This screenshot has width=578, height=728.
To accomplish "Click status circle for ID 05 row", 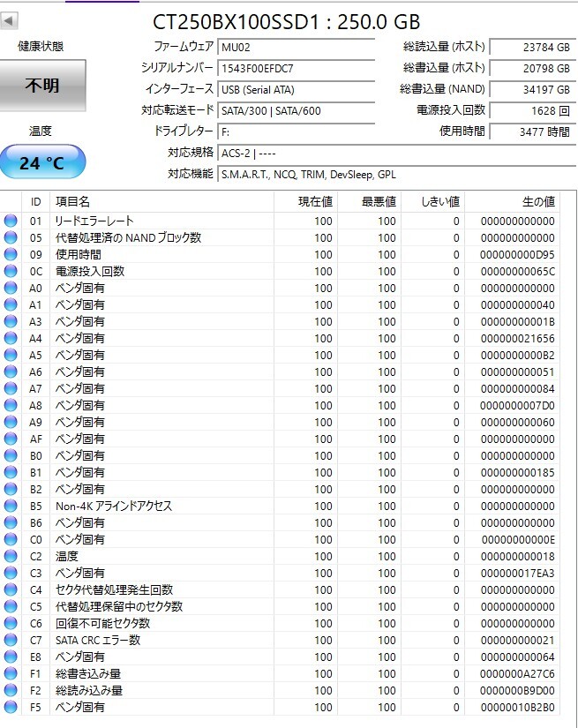I will (11, 237).
